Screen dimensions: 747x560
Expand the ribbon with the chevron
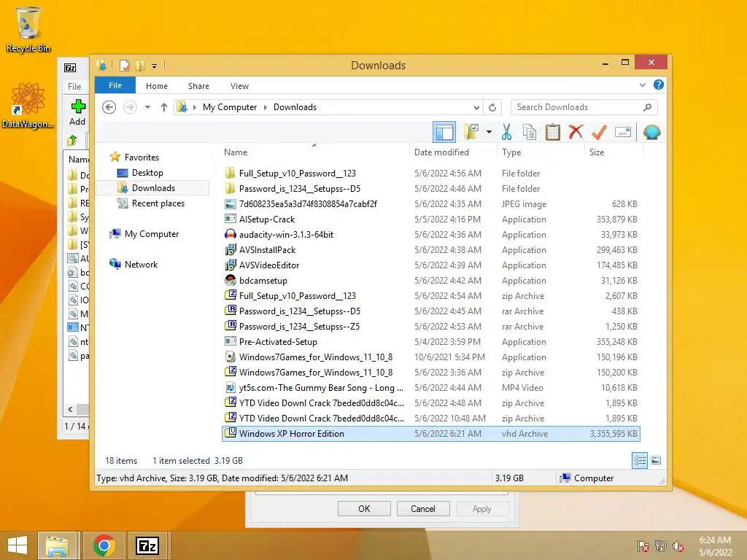coord(642,85)
